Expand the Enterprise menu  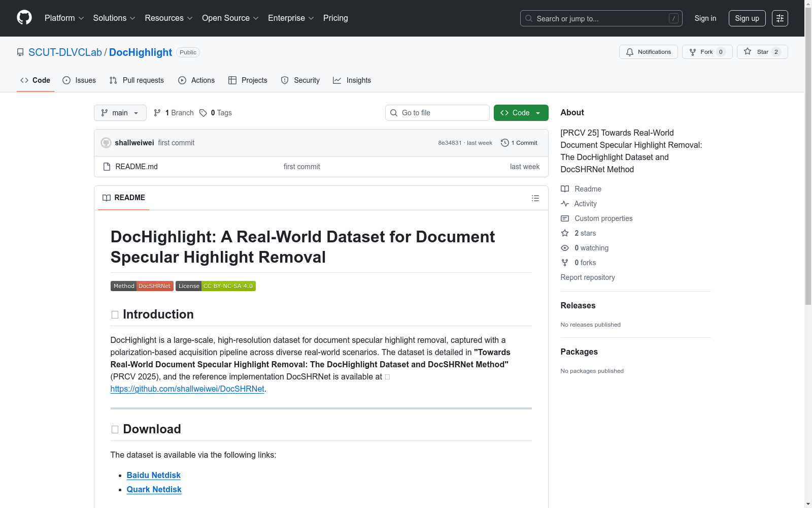(x=291, y=18)
